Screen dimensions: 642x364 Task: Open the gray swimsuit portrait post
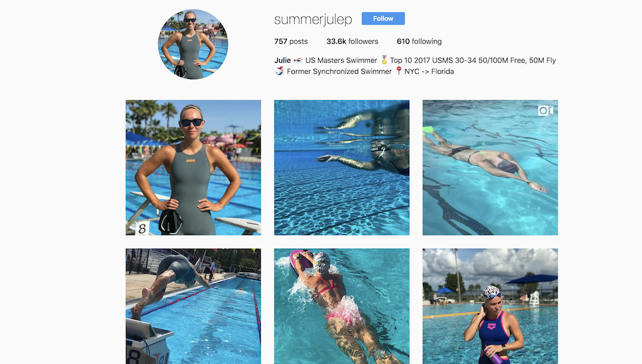click(193, 168)
